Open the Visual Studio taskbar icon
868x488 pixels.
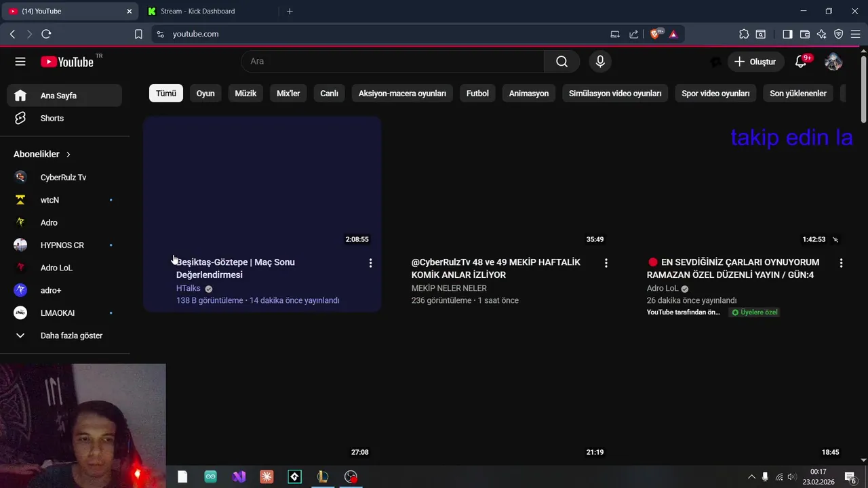click(x=239, y=476)
